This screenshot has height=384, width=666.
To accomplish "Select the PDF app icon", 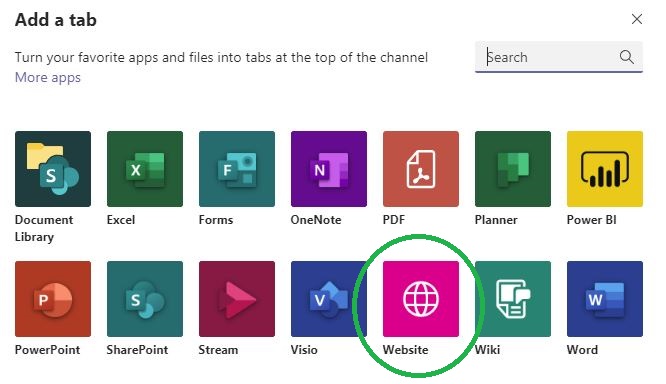I will [x=420, y=169].
